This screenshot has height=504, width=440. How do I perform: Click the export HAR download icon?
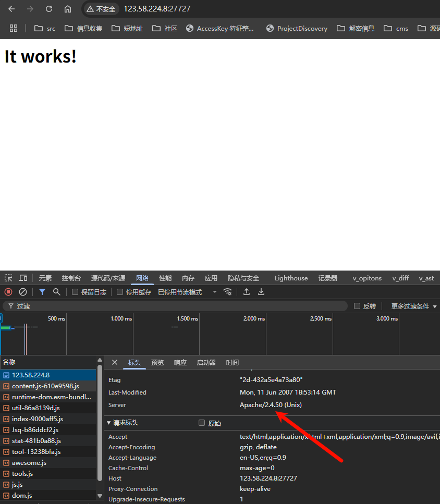(x=261, y=292)
